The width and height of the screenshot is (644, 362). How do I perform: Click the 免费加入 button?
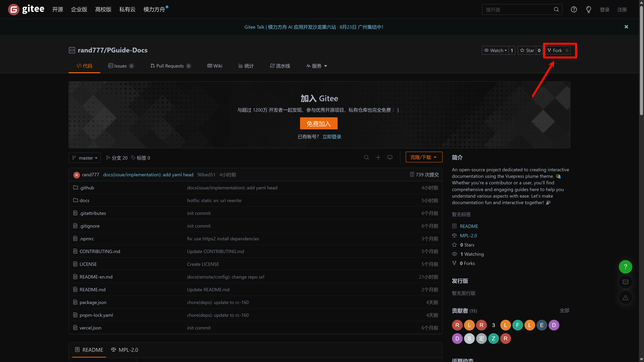[318, 124]
